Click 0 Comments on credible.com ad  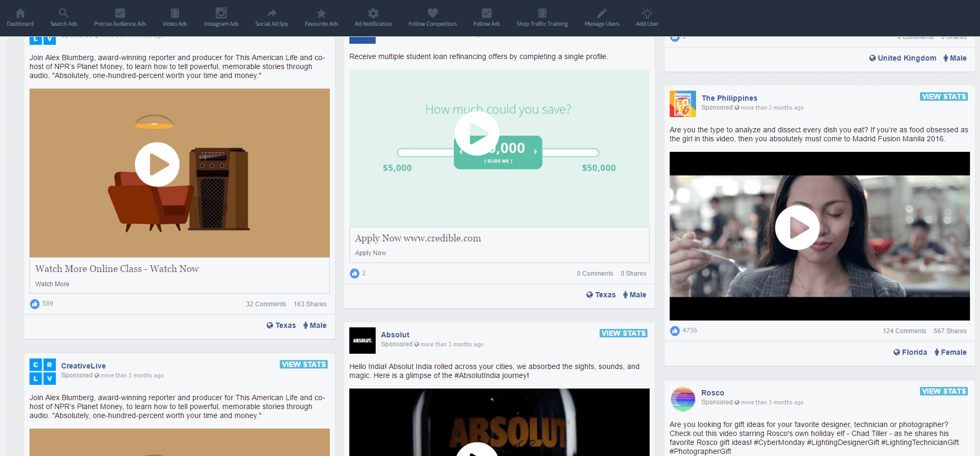point(595,274)
